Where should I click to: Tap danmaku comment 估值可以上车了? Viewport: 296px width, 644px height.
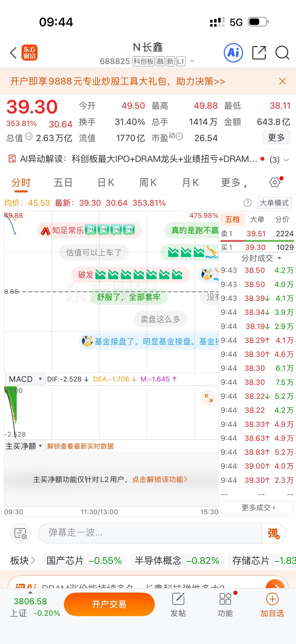point(94,252)
